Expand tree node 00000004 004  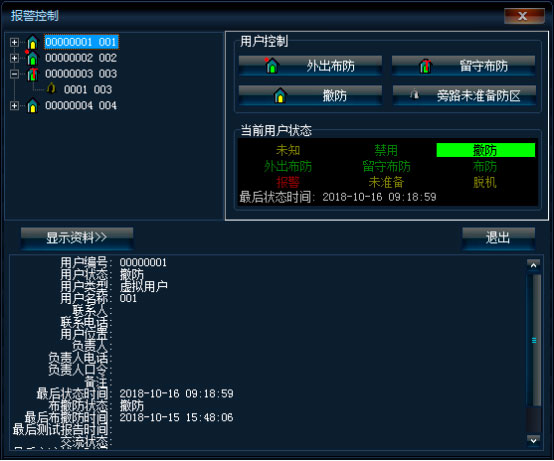pyautogui.click(x=14, y=106)
